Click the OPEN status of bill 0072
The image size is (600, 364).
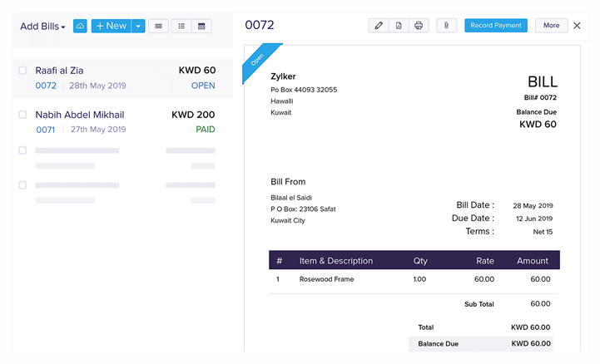203,86
